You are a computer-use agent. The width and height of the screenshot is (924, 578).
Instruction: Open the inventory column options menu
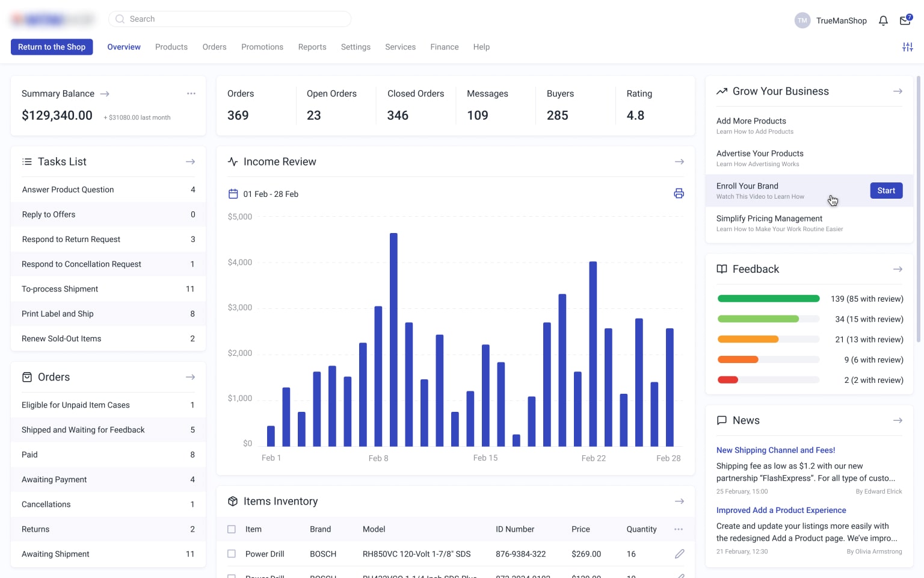click(679, 529)
